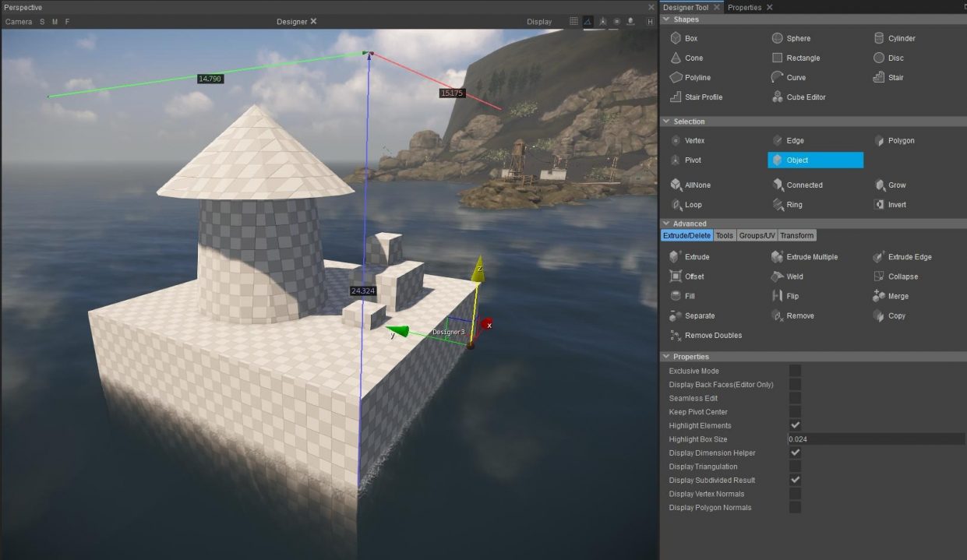
Task: Select the Cylinder shape tool
Action: coord(894,38)
